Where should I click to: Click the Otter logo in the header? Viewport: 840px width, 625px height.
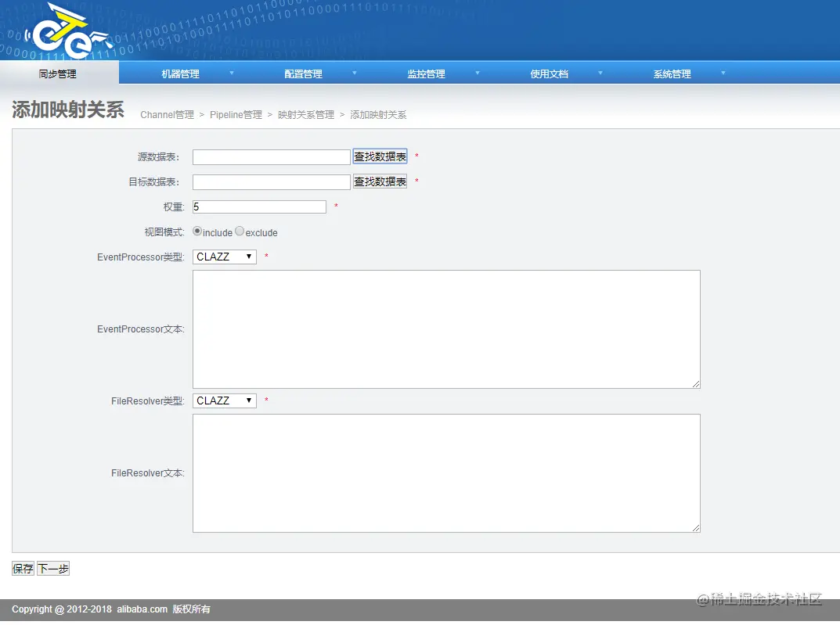coord(68,31)
